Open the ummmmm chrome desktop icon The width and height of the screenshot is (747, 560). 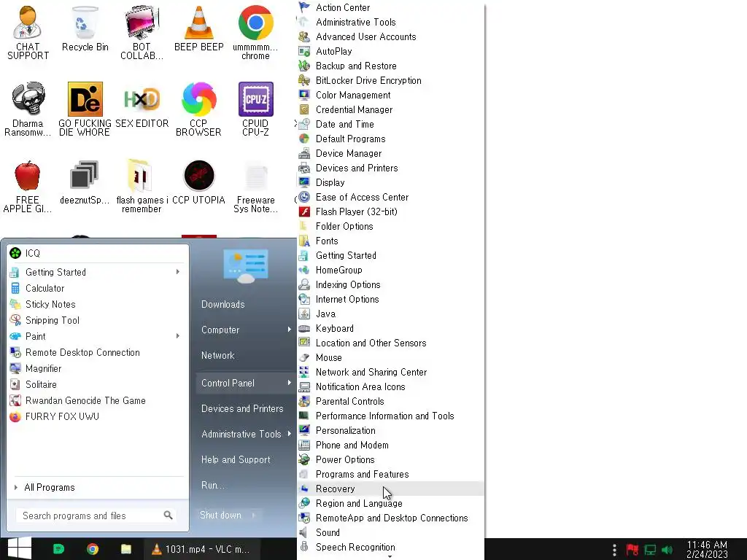(x=255, y=32)
